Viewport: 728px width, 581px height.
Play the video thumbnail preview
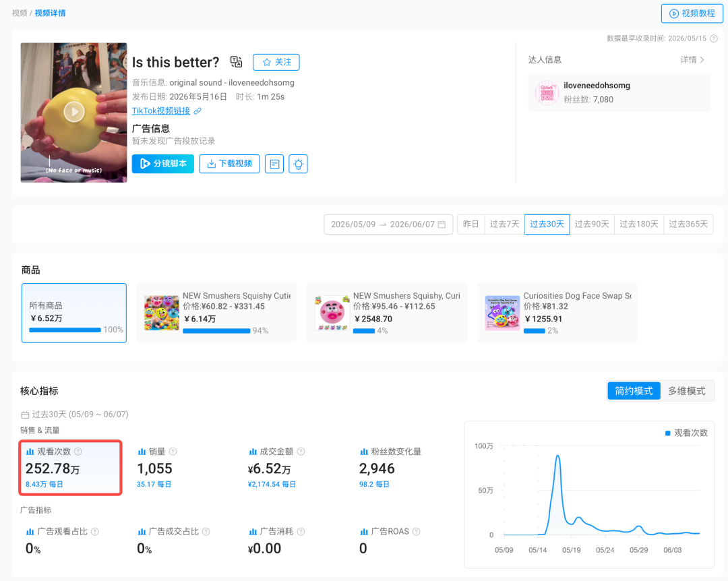point(74,112)
